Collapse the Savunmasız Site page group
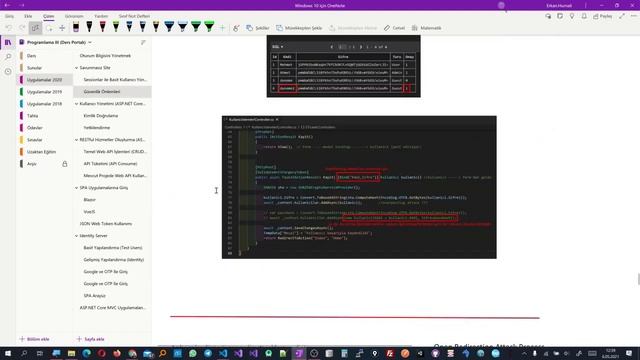Image resolution: width=640 pixels, height=360 pixels. [76, 68]
